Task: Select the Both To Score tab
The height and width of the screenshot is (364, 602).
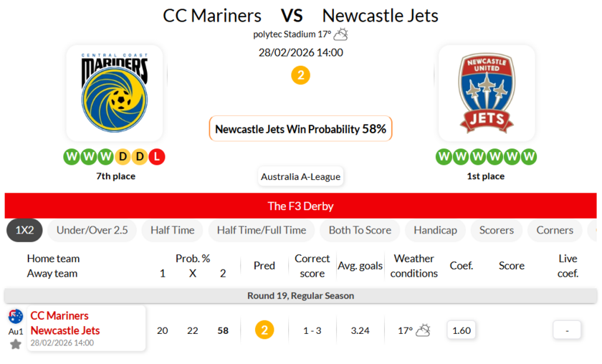Action: tap(360, 230)
